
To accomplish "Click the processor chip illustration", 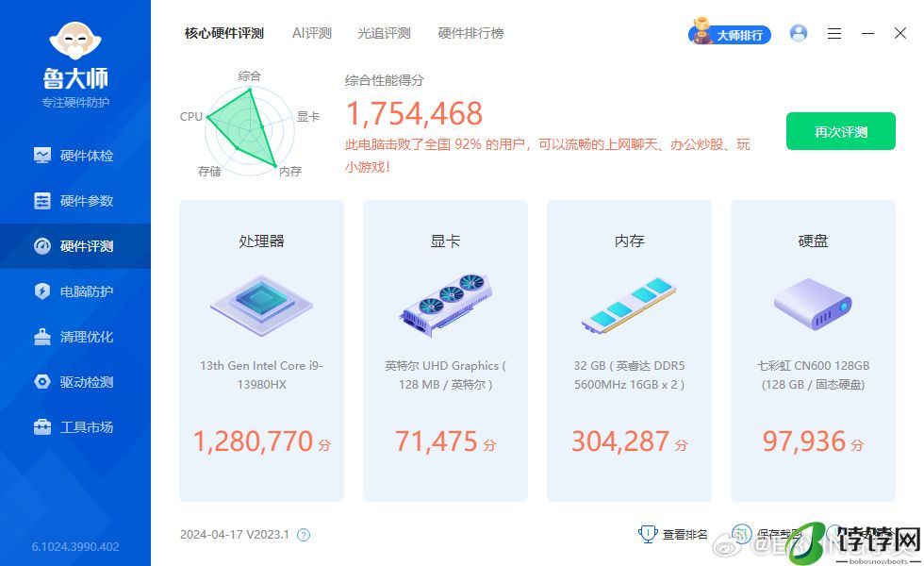I will (261, 306).
